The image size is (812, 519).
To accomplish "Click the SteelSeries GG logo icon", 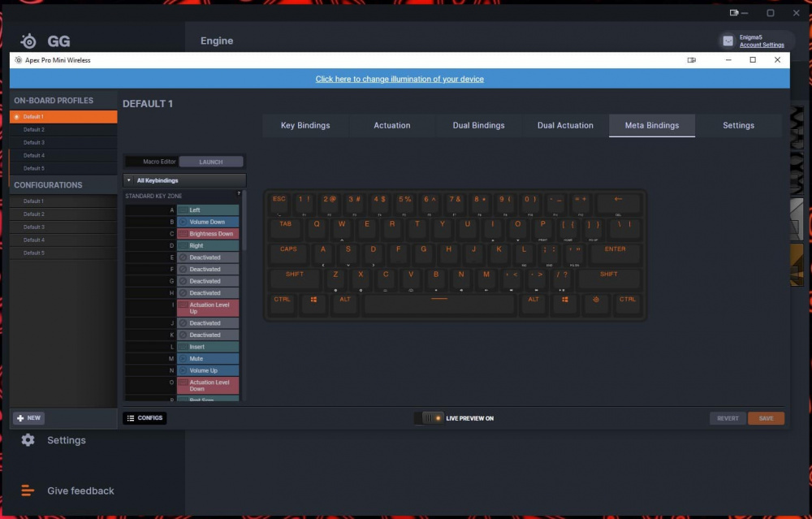I will (x=28, y=41).
